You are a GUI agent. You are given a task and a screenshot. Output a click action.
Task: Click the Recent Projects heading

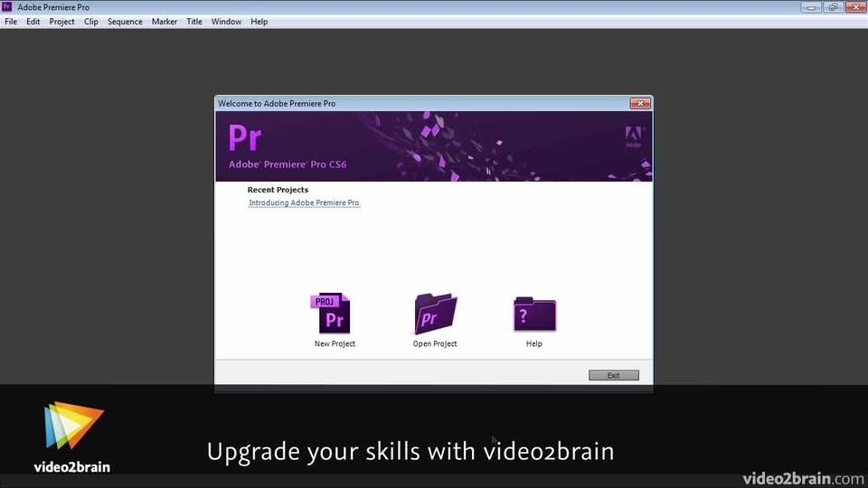click(x=278, y=189)
